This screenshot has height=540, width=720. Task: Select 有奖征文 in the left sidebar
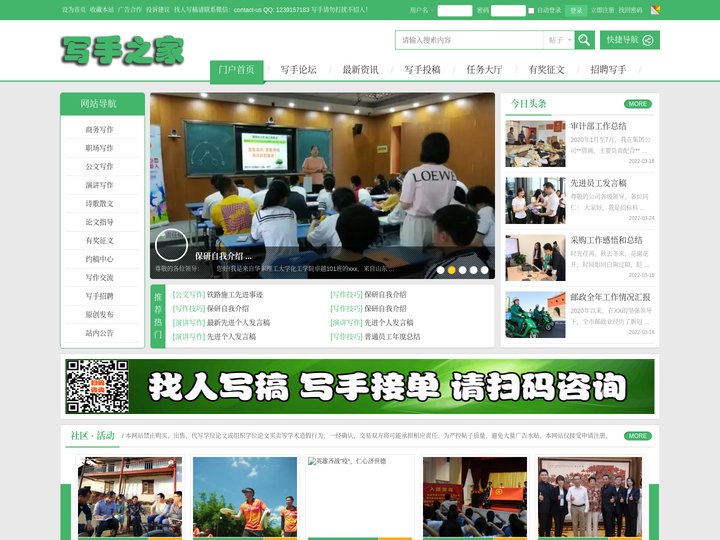100,241
